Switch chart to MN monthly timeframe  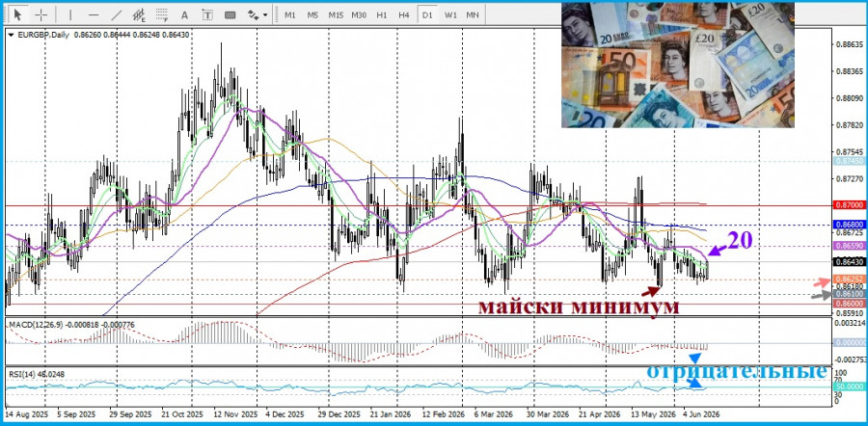pos(473,14)
